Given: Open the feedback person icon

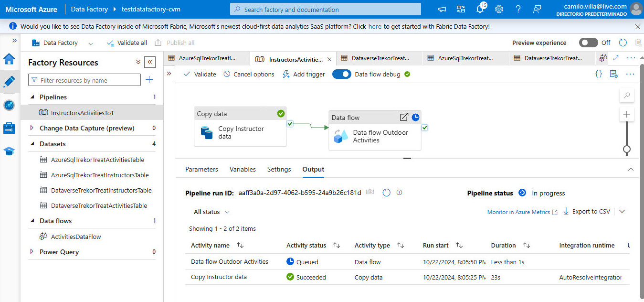Looking at the screenshot, I should [537, 9].
